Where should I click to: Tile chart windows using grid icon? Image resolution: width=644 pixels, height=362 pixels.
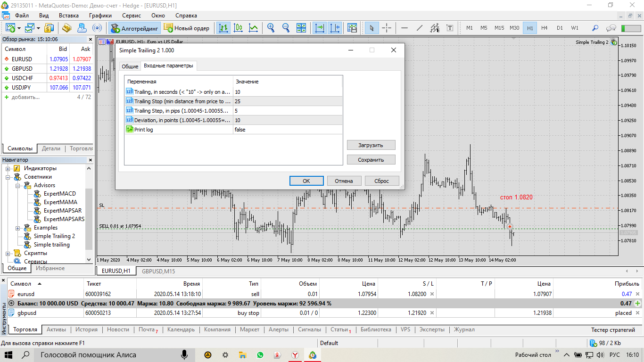[301, 28]
